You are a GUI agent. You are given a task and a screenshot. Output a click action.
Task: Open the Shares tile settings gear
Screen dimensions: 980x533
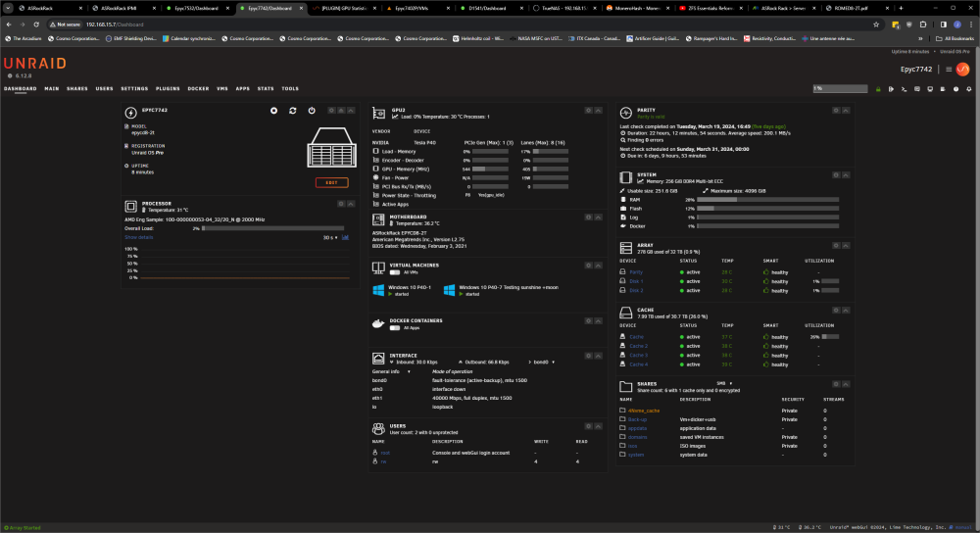click(x=836, y=384)
